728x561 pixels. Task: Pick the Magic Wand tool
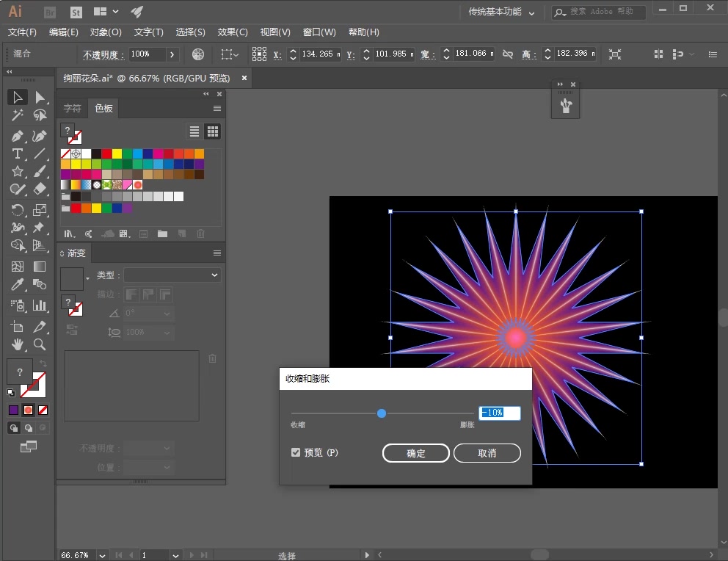click(18, 115)
